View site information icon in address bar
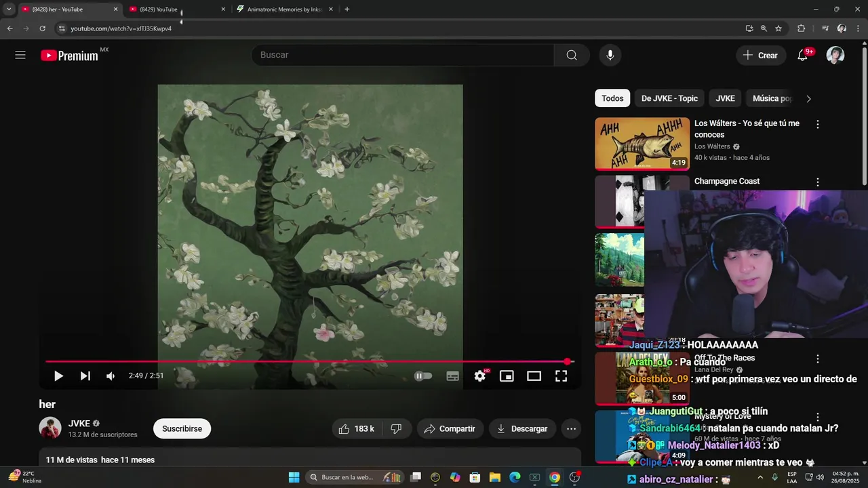The image size is (868, 488). (x=62, y=28)
